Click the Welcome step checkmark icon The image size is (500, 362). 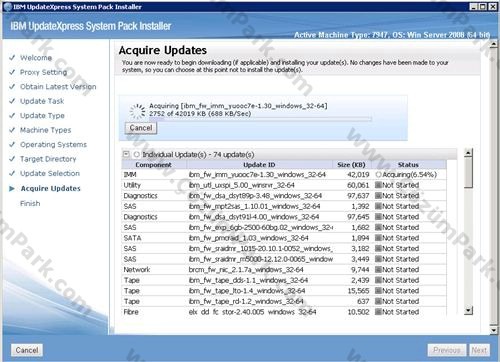[x=12, y=58]
